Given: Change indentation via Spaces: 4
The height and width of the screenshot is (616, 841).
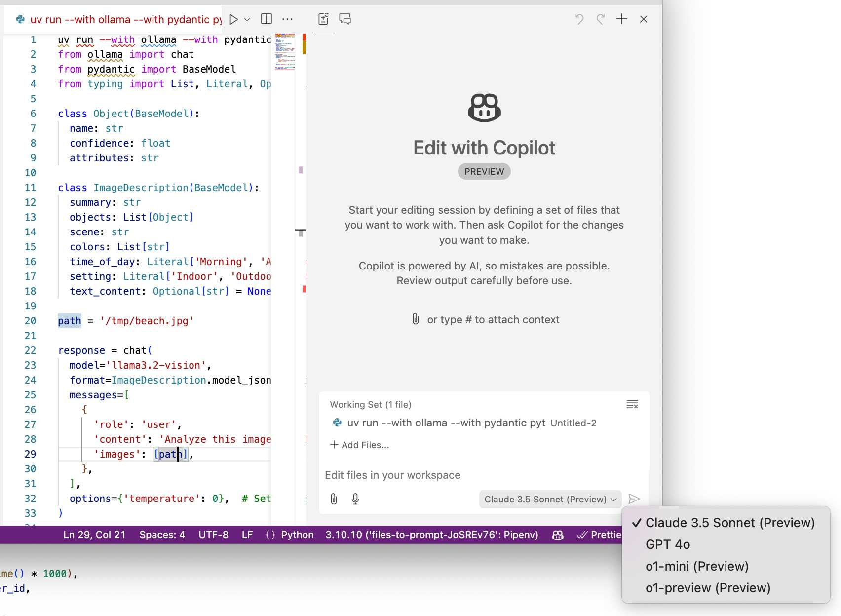Looking at the screenshot, I should [x=162, y=535].
